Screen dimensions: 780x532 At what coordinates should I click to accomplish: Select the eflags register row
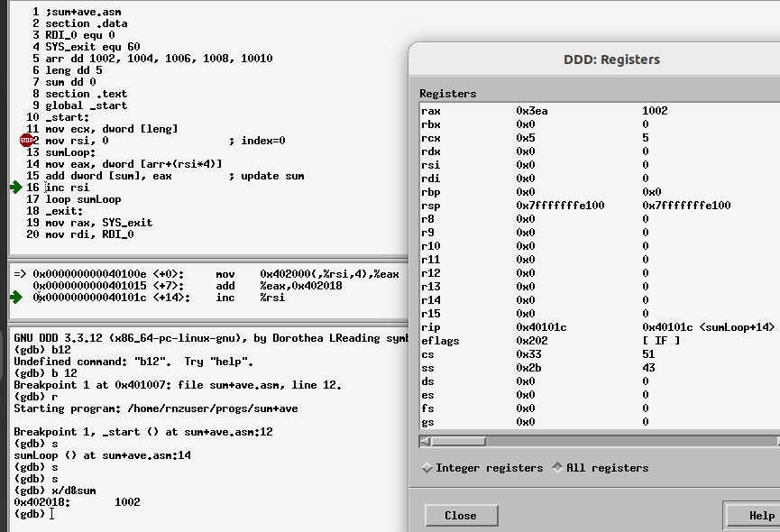coord(600,341)
